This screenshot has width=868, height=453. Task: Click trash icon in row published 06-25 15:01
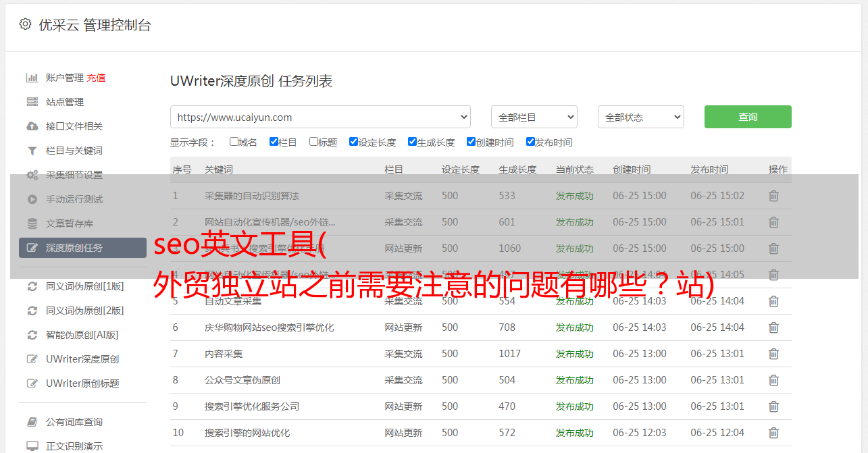coord(773,222)
